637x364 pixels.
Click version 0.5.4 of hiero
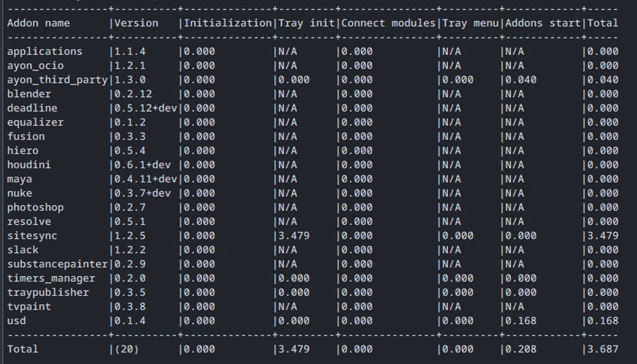point(130,151)
